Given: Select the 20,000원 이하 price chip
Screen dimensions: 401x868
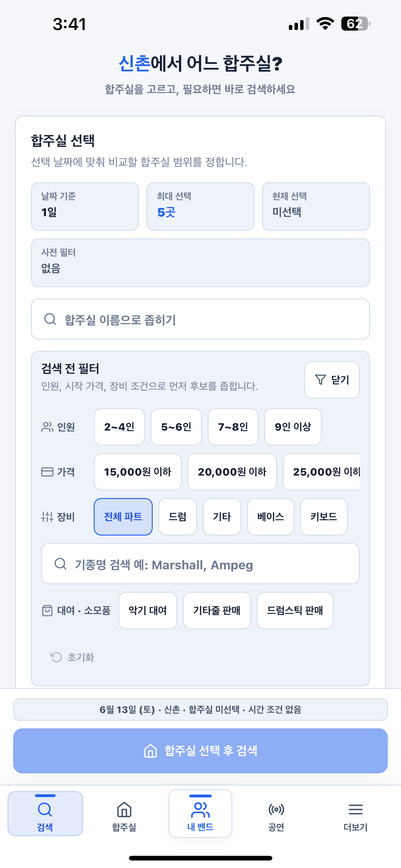Looking at the screenshot, I should click(232, 472).
